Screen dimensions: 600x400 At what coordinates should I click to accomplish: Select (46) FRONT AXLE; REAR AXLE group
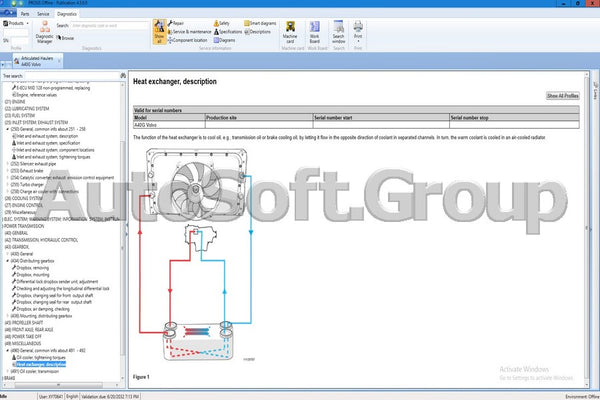(29, 330)
